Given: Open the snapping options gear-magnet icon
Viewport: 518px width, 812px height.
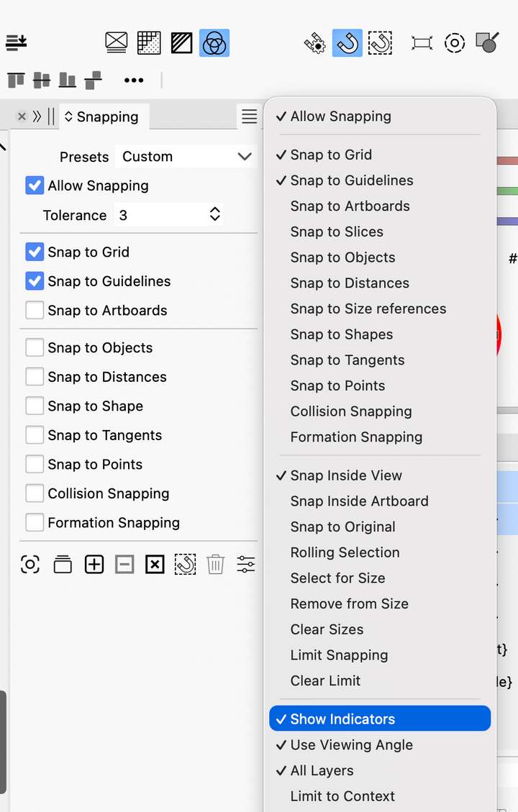Looking at the screenshot, I should 314,43.
